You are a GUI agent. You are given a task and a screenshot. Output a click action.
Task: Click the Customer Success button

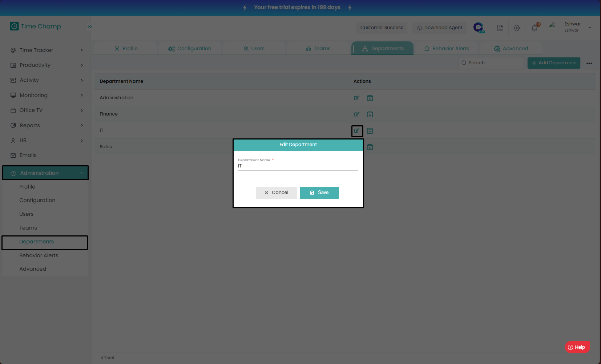tap(382, 28)
